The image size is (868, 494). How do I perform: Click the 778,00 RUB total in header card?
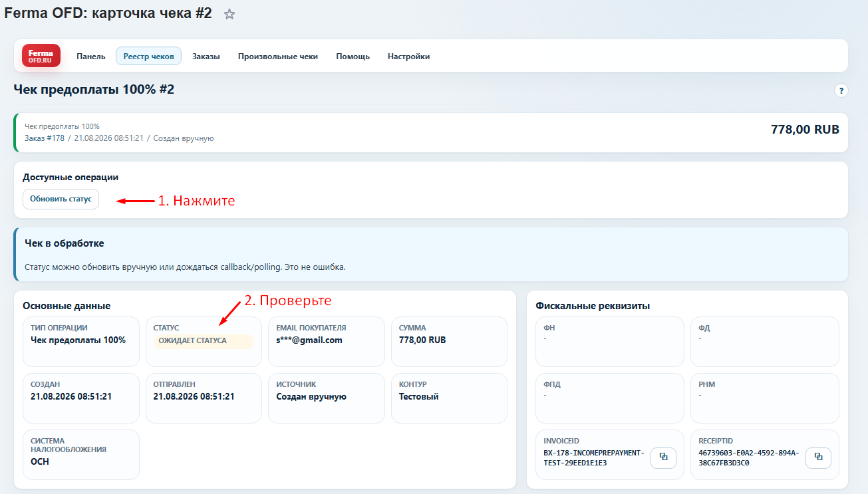805,129
